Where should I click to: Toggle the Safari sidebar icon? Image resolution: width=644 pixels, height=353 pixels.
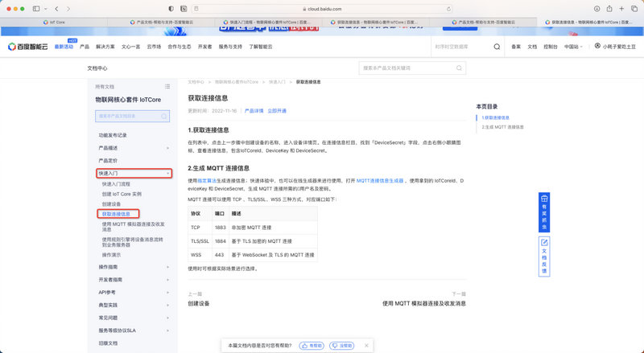point(36,9)
